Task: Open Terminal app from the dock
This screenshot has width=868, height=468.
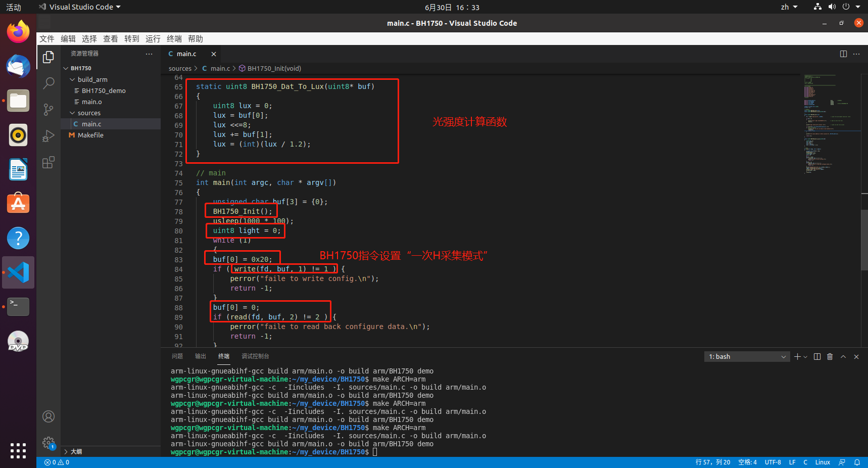Action: pyautogui.click(x=18, y=307)
